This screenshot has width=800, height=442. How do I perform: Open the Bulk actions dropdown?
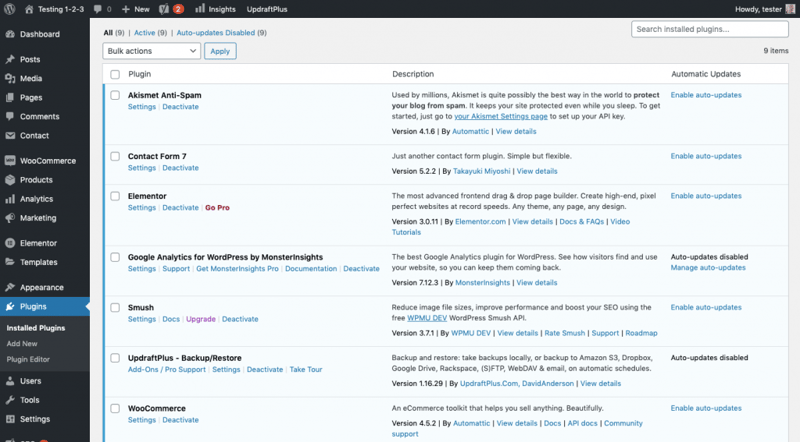tap(152, 51)
